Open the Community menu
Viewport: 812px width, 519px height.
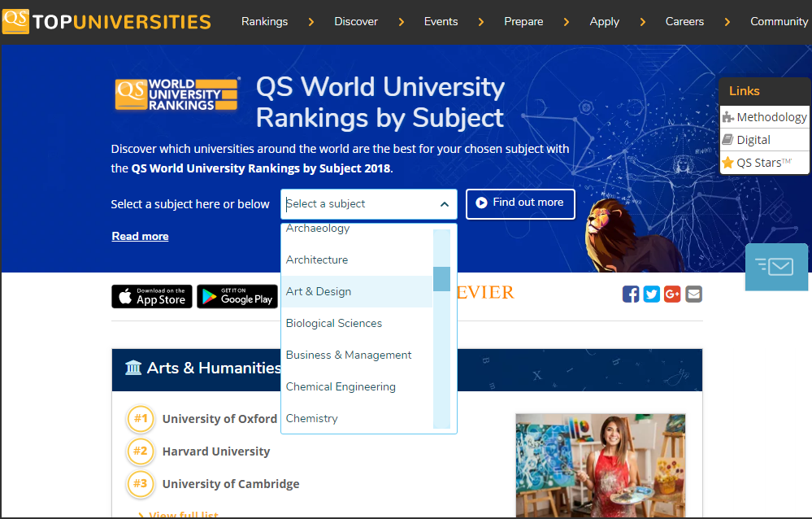(x=779, y=21)
